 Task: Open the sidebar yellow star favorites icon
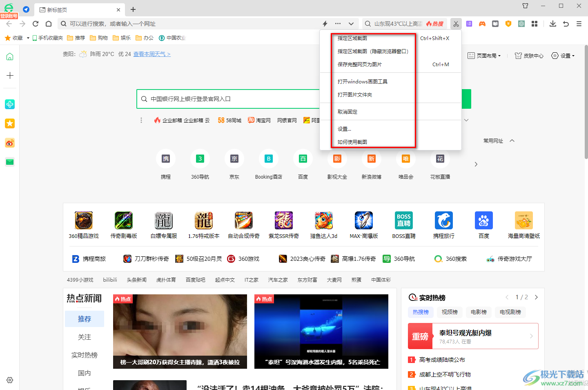coord(10,123)
